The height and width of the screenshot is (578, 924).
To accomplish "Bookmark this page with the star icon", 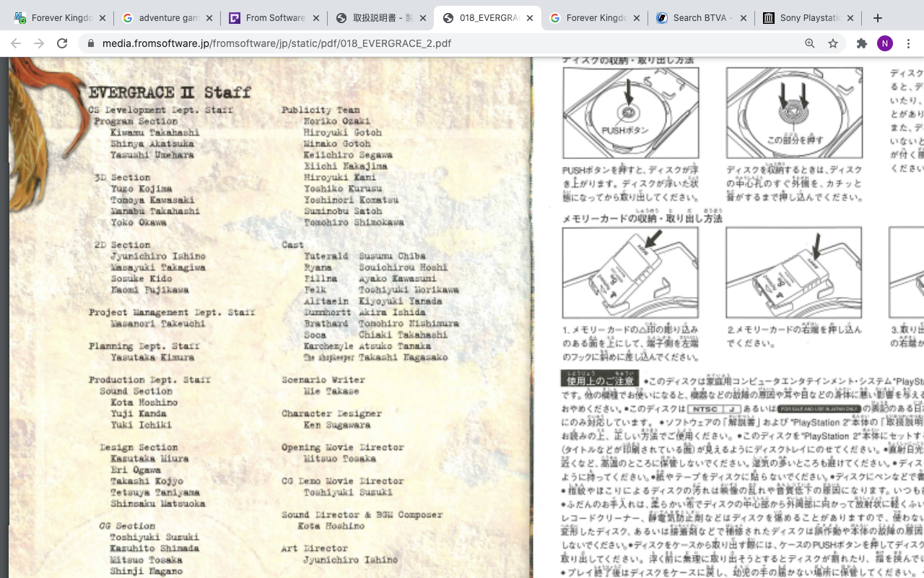I will pos(833,43).
